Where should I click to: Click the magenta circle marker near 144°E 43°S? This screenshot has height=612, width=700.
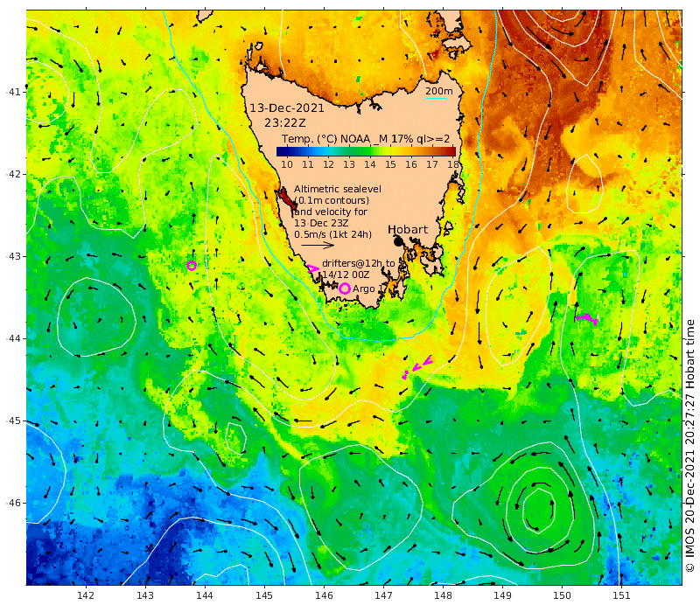click(x=192, y=266)
